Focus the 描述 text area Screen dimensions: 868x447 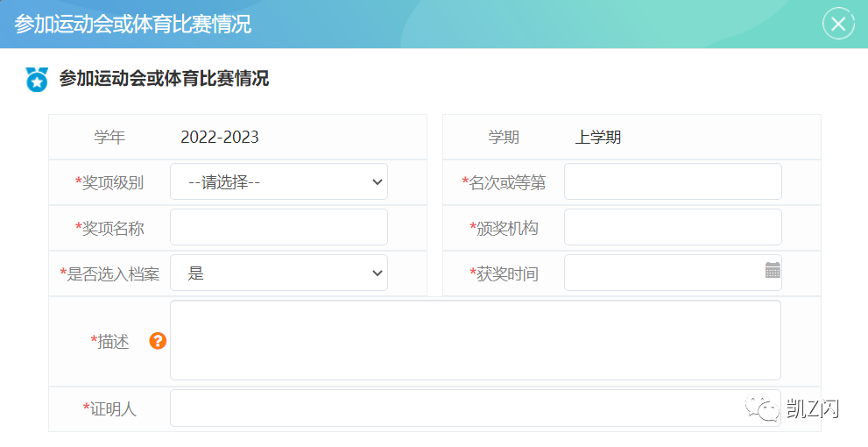tap(475, 340)
